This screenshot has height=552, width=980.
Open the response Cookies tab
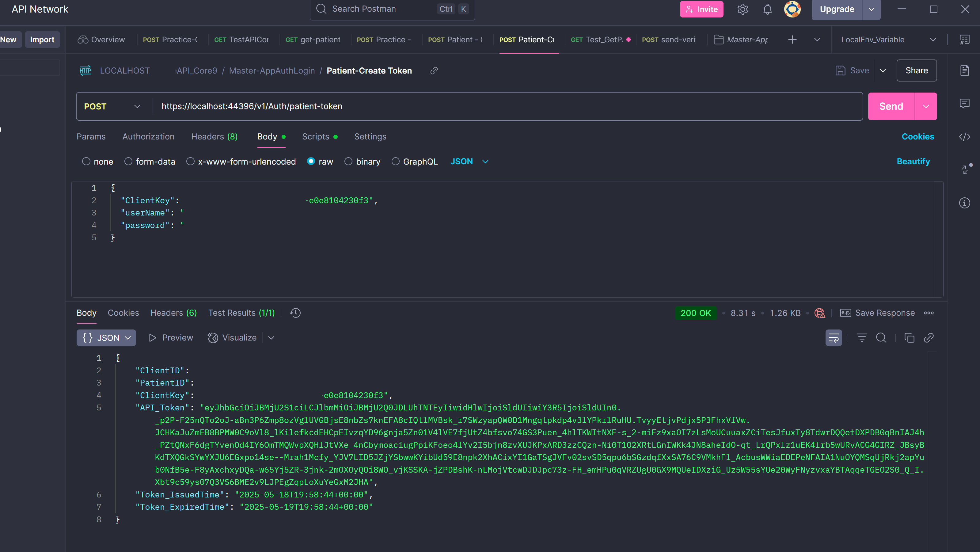coord(123,313)
